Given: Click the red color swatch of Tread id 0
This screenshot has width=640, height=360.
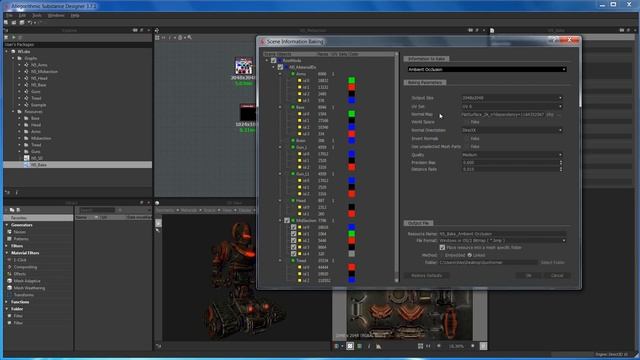Looking at the screenshot, I should [x=351, y=267].
